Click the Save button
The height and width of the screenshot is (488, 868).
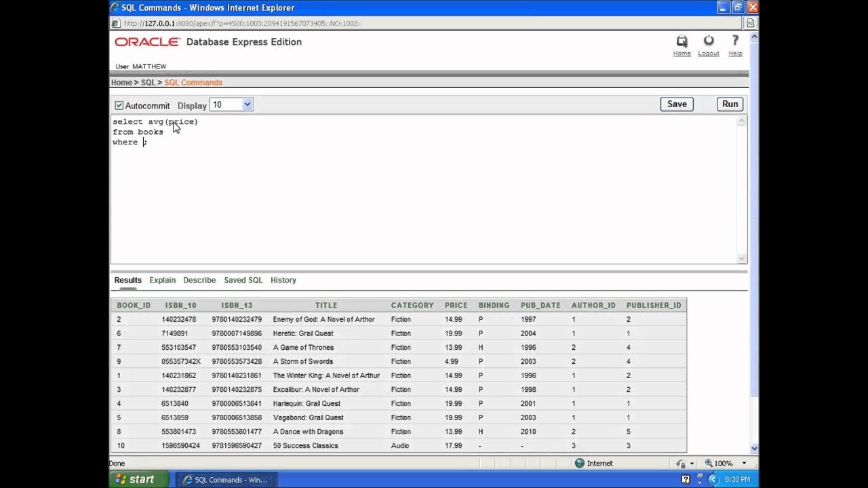pos(677,104)
